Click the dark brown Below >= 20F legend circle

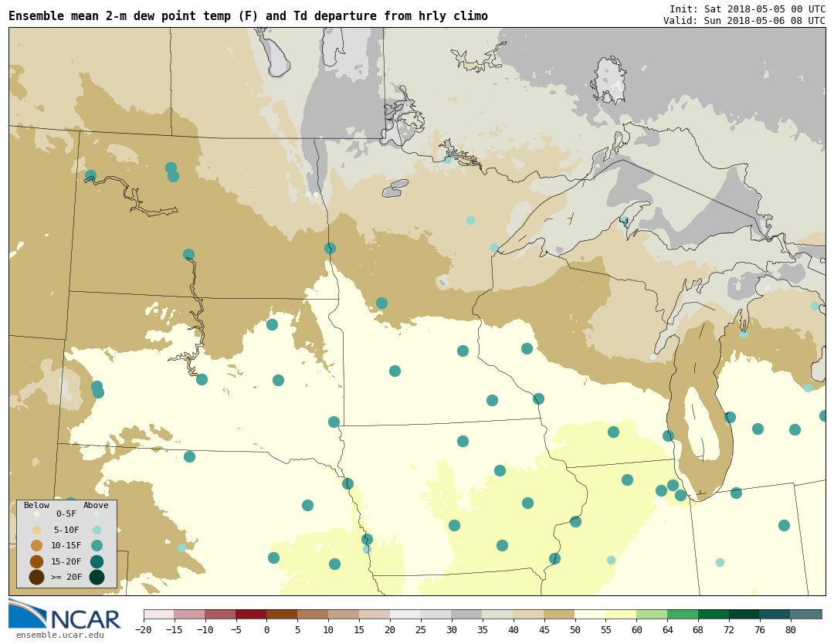point(36,577)
